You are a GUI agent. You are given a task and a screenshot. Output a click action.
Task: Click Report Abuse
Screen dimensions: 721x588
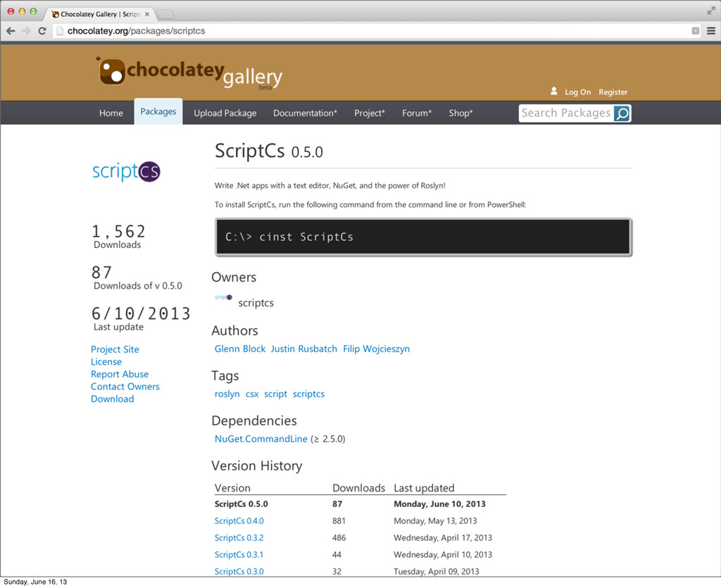click(120, 374)
